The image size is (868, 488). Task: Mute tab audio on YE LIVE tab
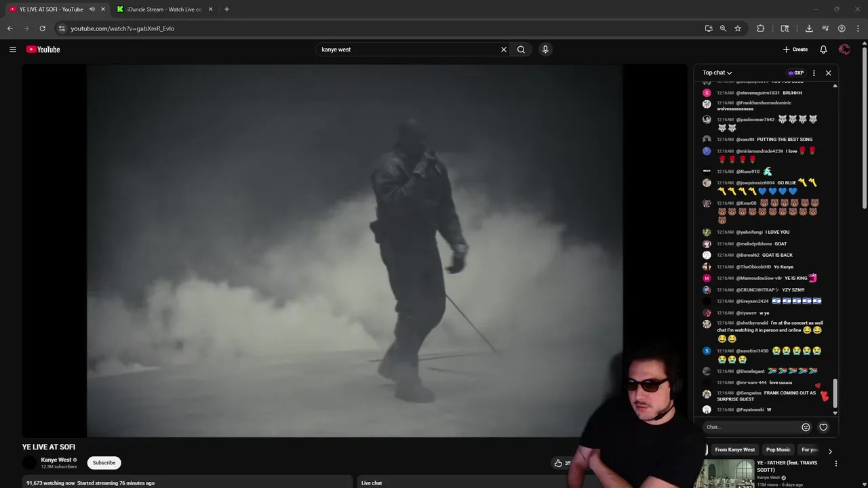coord(92,9)
